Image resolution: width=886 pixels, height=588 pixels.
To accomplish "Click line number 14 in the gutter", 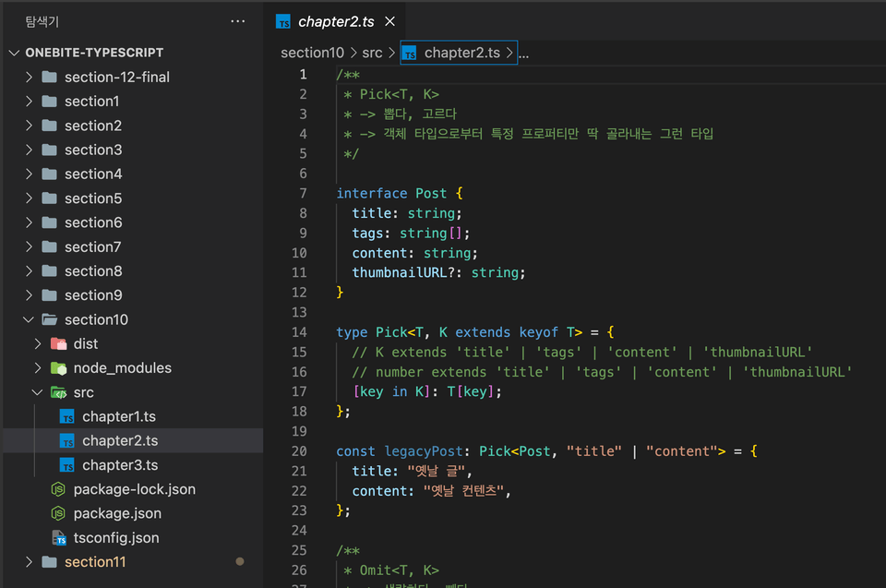I will click(299, 332).
